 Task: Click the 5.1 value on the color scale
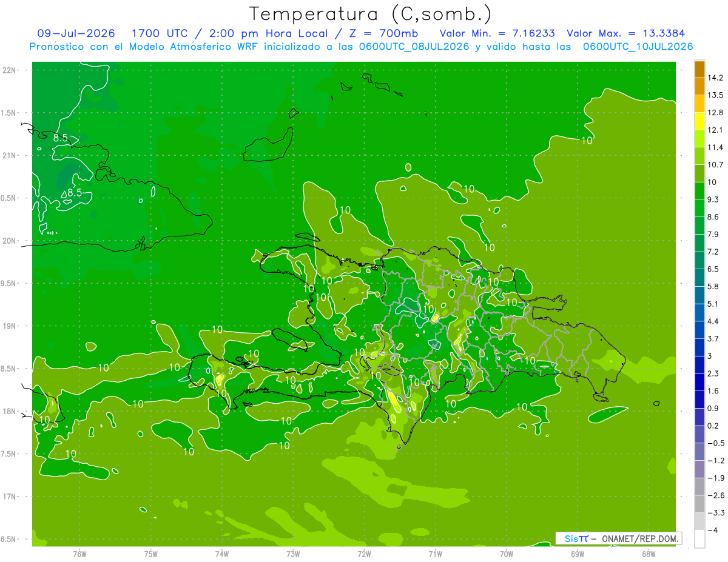tap(713, 304)
